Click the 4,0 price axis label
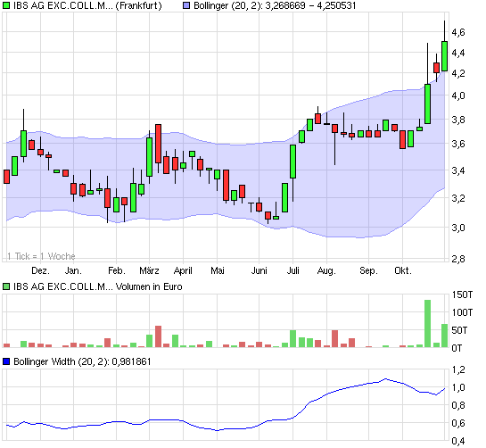Viewport: 486px width, 448px height. point(458,95)
